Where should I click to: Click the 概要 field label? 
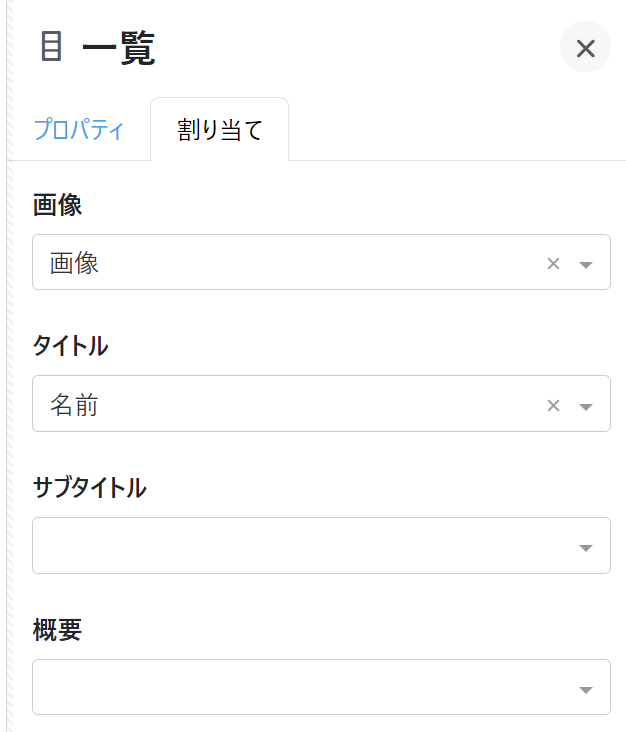(x=57, y=630)
